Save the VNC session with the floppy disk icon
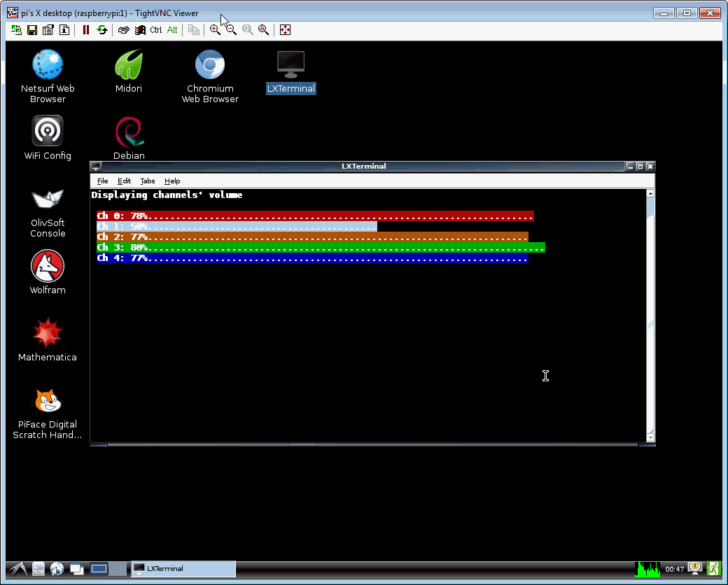The image size is (728, 585). (32, 30)
